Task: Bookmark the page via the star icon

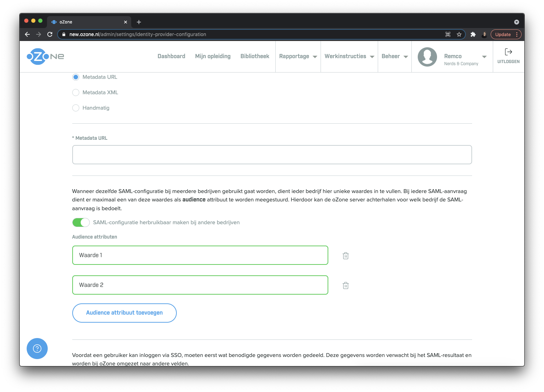Action: click(459, 34)
